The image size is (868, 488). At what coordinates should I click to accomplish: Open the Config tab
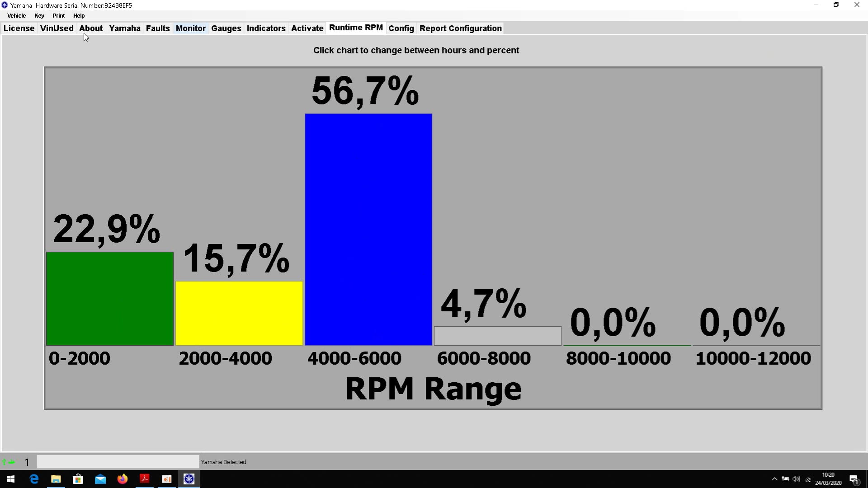click(x=401, y=28)
